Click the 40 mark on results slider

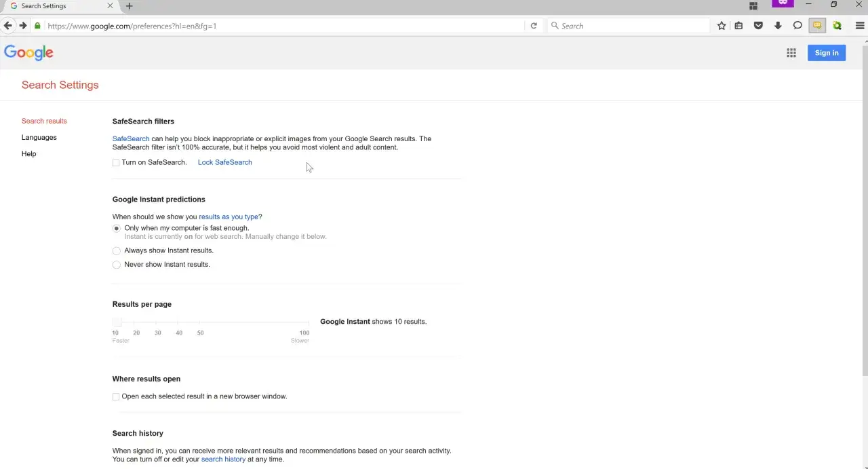[x=179, y=333]
